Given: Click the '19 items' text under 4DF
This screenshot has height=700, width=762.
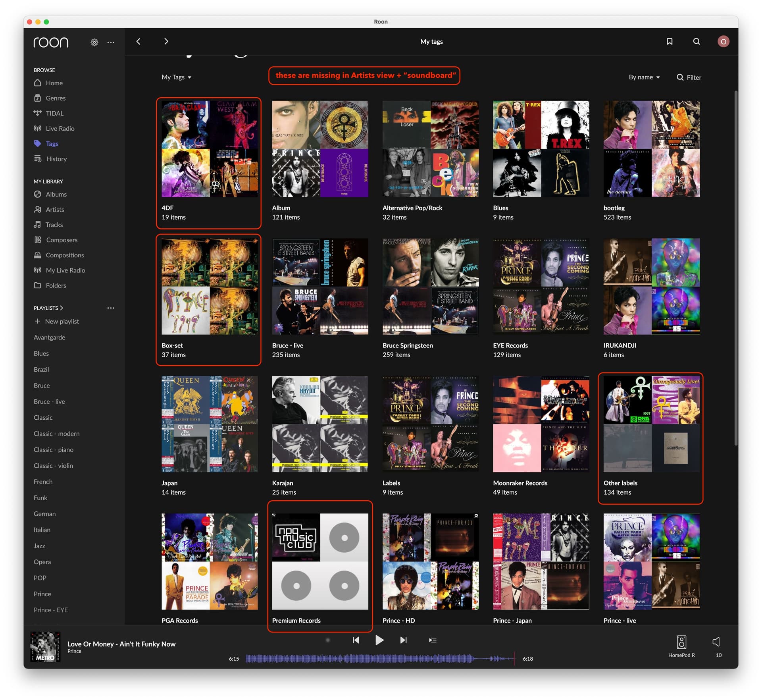Looking at the screenshot, I should [173, 217].
